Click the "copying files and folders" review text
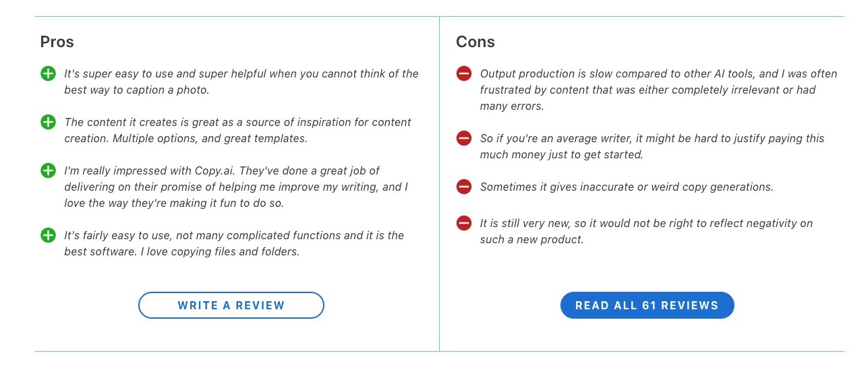868x376 pixels. (234, 243)
